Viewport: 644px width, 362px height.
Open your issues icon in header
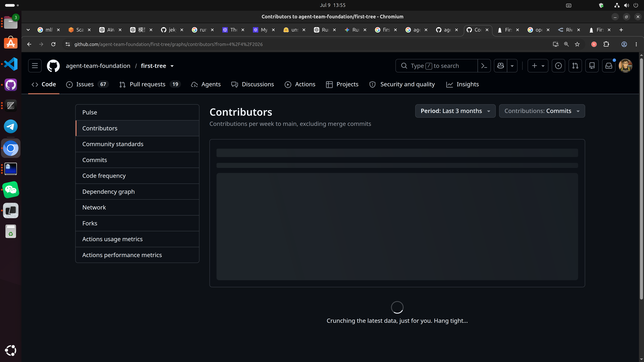(x=558, y=66)
